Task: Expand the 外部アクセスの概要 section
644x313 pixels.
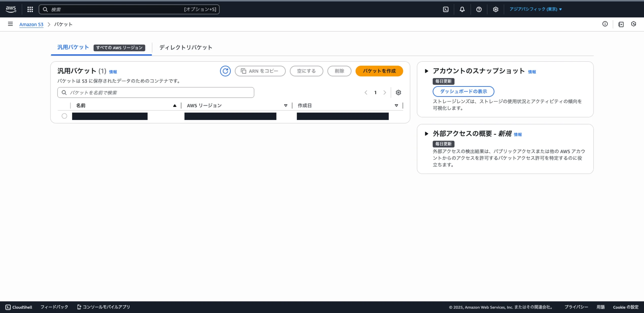Action: pyautogui.click(x=426, y=134)
